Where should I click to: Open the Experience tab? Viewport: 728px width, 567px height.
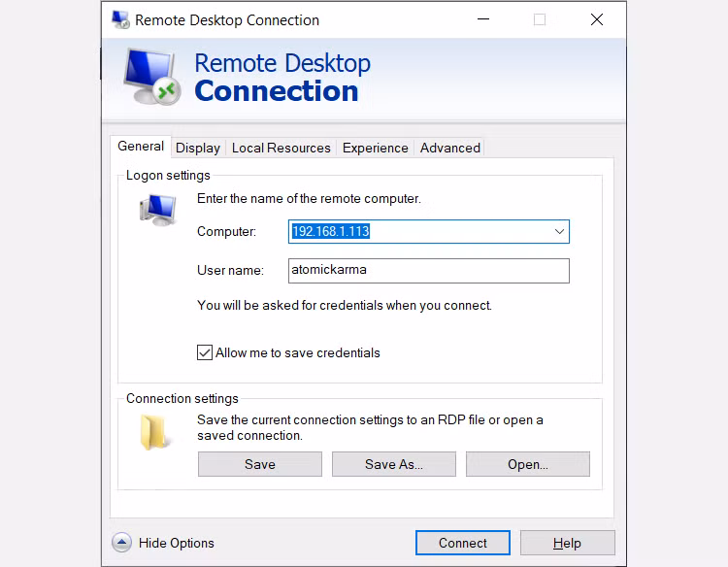[375, 149]
